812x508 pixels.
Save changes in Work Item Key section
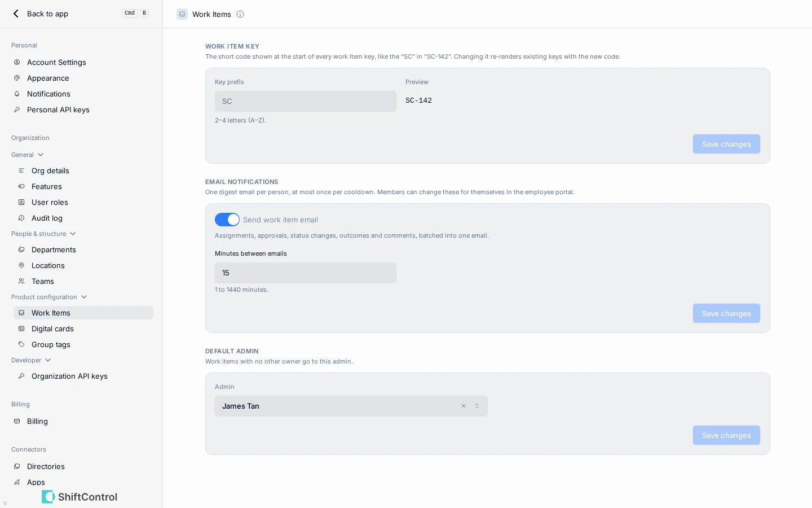click(726, 144)
